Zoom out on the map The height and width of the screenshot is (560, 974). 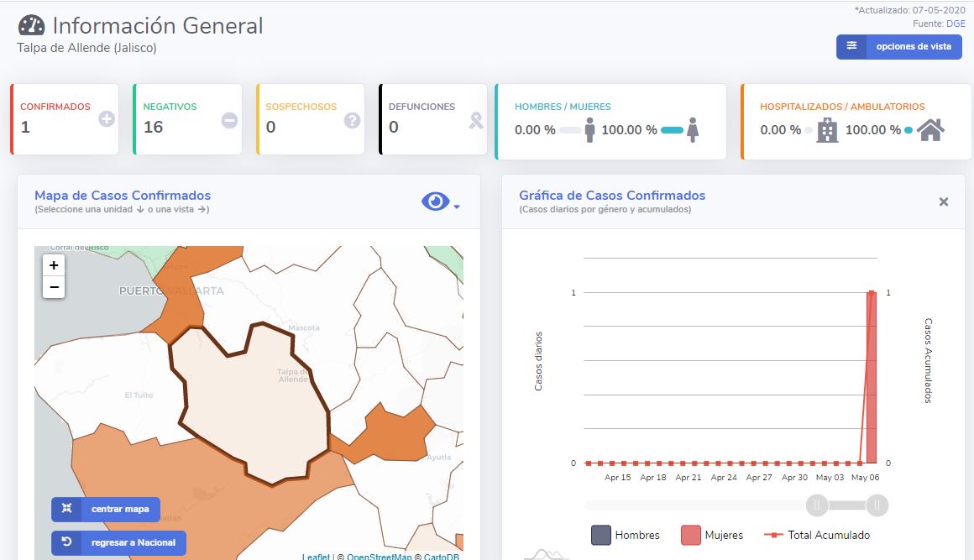54,287
